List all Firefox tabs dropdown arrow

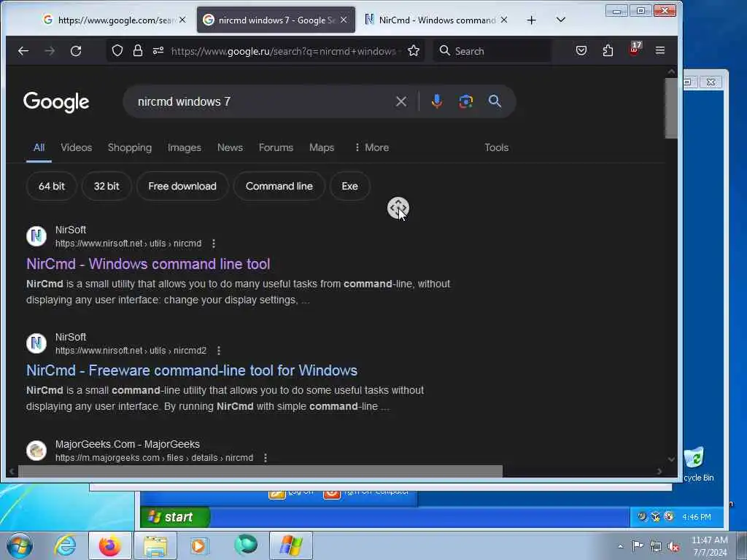click(561, 20)
